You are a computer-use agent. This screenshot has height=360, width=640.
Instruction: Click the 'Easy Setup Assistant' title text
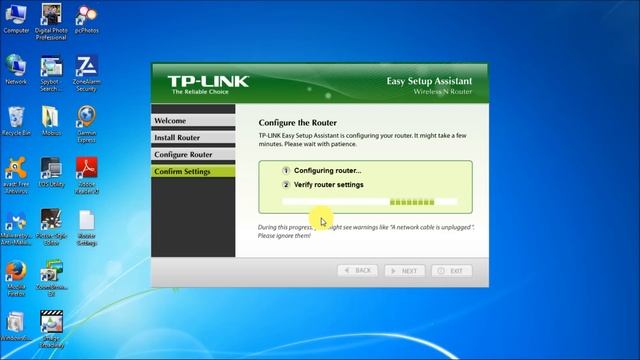pos(429,81)
